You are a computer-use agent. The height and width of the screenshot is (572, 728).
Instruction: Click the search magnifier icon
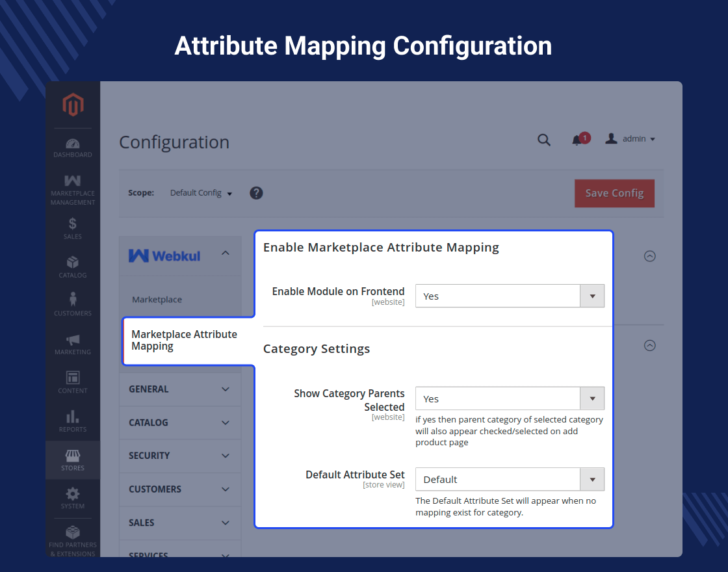click(x=543, y=140)
